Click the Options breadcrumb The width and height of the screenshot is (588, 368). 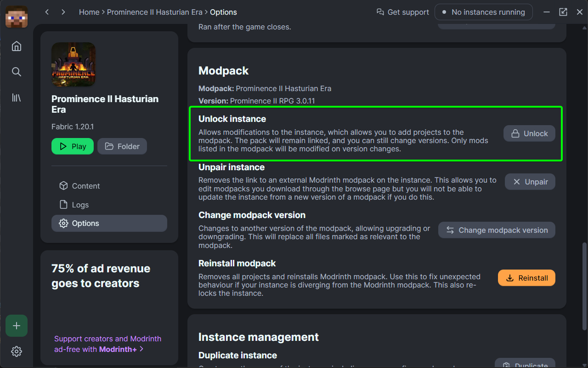pos(224,12)
